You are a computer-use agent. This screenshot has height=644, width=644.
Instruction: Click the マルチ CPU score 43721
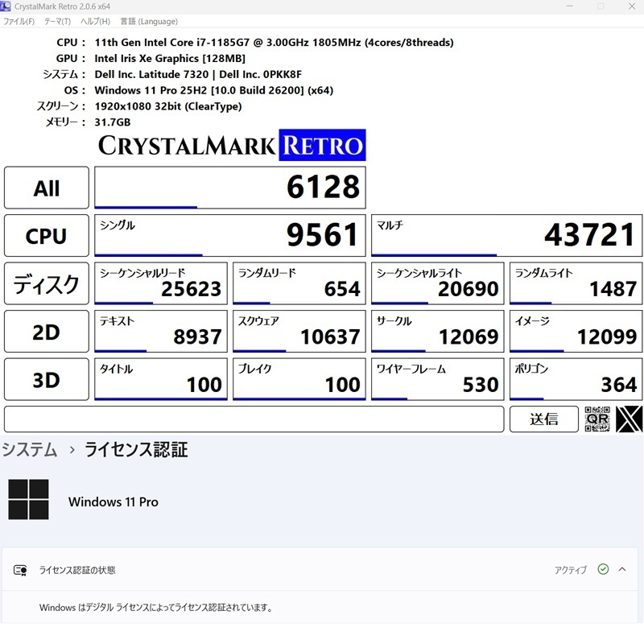pyautogui.click(x=506, y=236)
